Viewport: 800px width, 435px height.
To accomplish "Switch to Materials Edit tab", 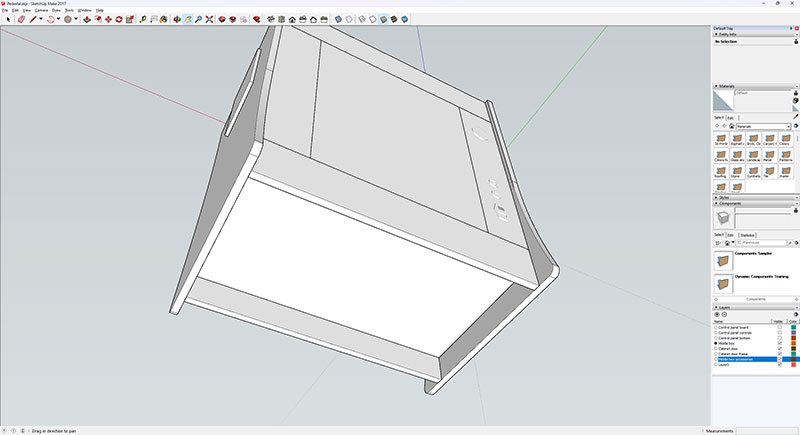I will pyautogui.click(x=731, y=118).
